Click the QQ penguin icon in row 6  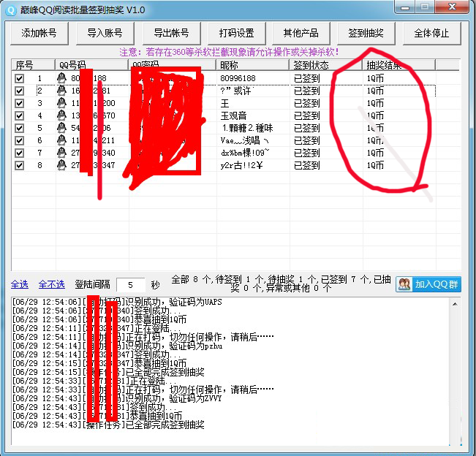coord(61,140)
